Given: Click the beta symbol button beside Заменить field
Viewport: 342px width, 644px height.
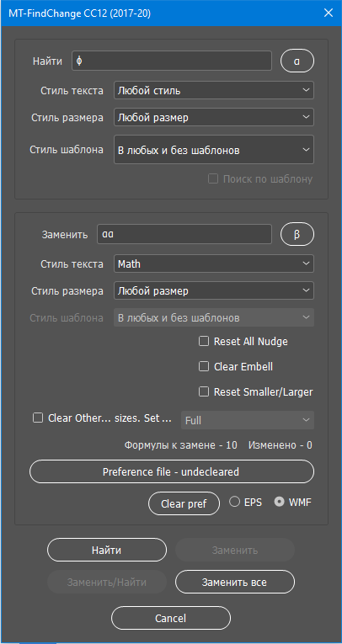Looking at the screenshot, I should point(297,235).
